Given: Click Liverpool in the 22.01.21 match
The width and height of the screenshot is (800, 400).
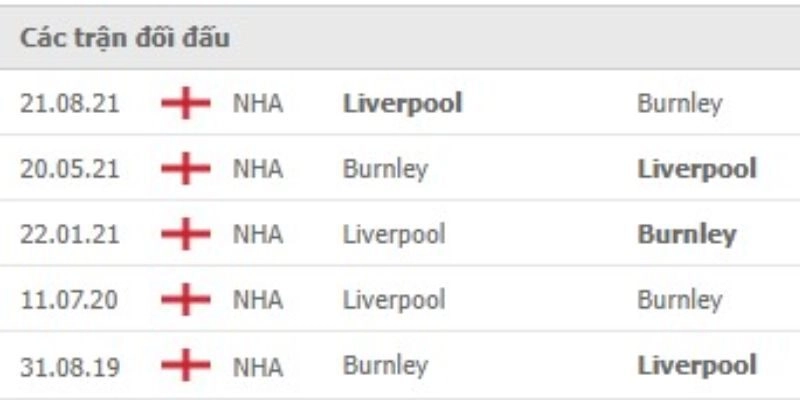Looking at the screenshot, I should (x=394, y=235).
